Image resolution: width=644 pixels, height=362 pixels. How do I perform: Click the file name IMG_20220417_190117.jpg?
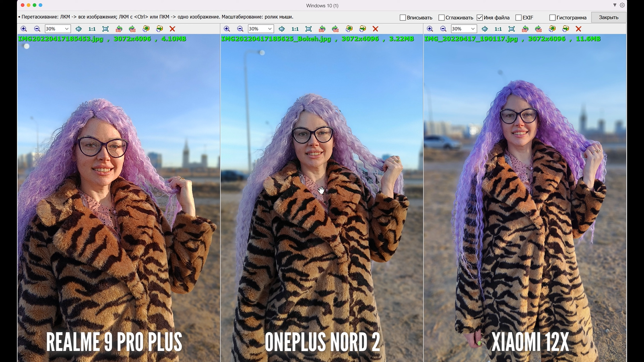(x=471, y=39)
